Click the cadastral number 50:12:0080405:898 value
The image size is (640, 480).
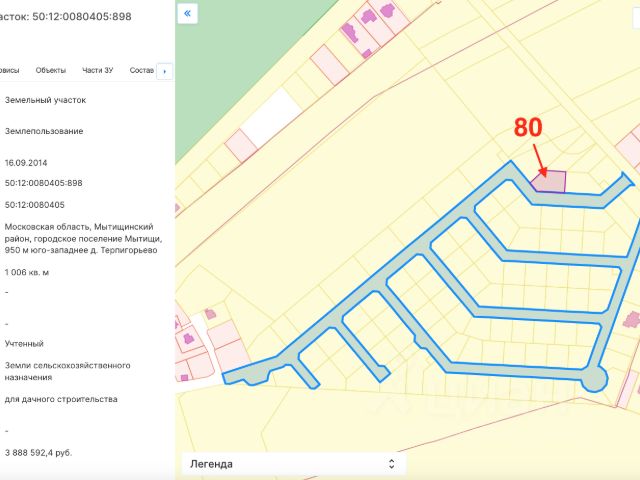tap(44, 183)
